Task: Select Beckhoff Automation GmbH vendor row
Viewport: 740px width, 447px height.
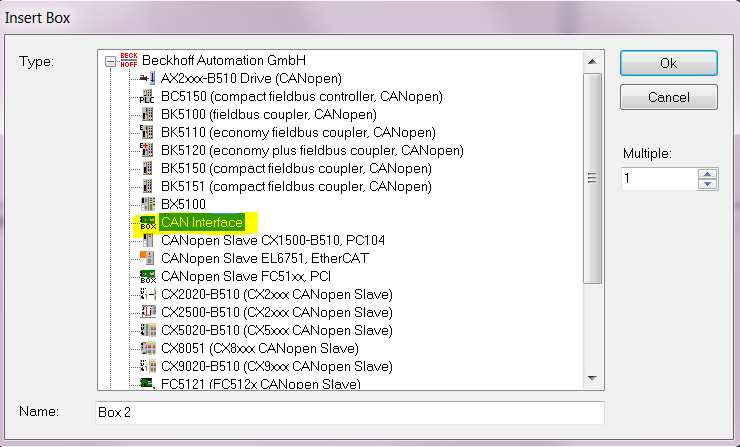Action: click(224, 60)
